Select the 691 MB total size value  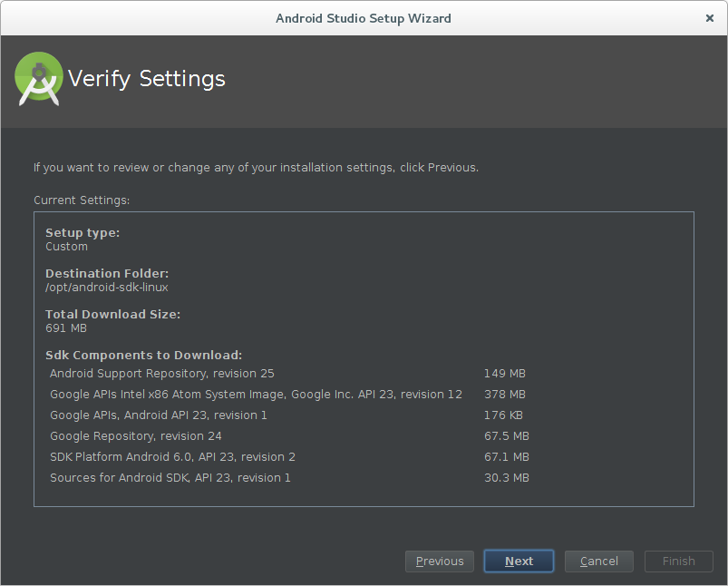tap(66, 328)
